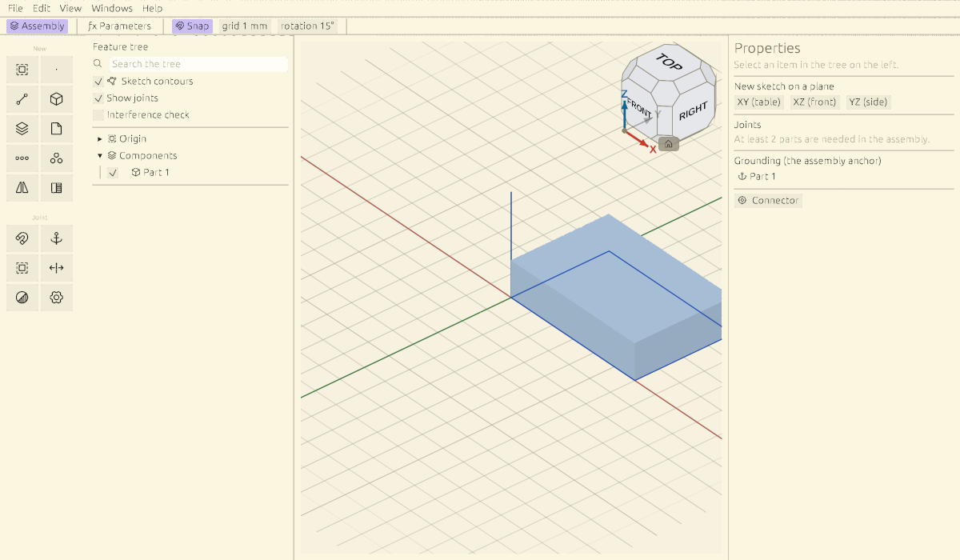960x560 pixels.
Task: Enable the Interference check checkbox
Action: (98, 115)
